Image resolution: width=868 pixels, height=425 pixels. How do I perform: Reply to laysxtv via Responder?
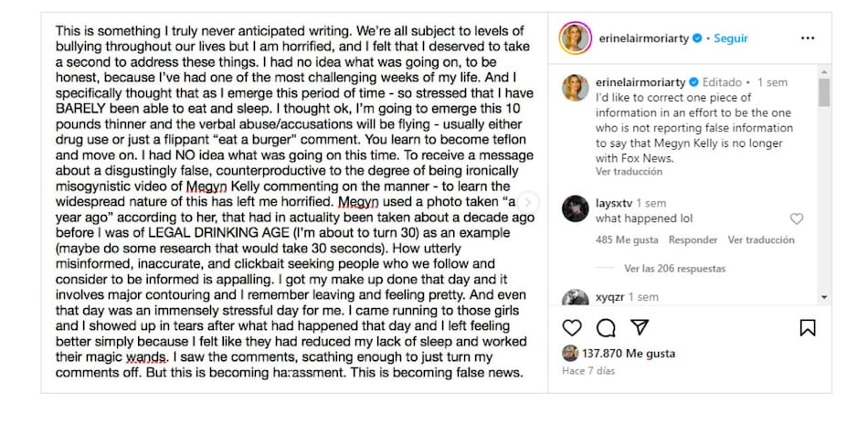[x=693, y=240]
